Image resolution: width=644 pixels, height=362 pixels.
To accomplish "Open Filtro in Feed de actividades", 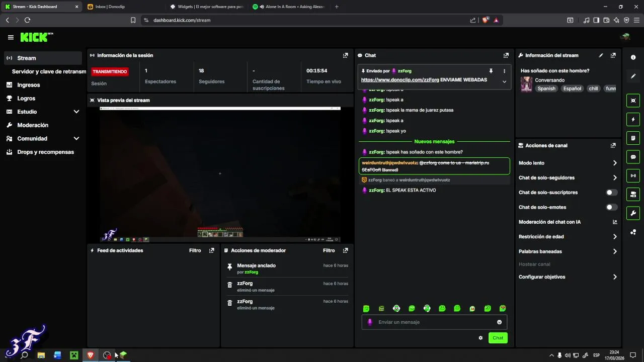I will click(x=195, y=250).
